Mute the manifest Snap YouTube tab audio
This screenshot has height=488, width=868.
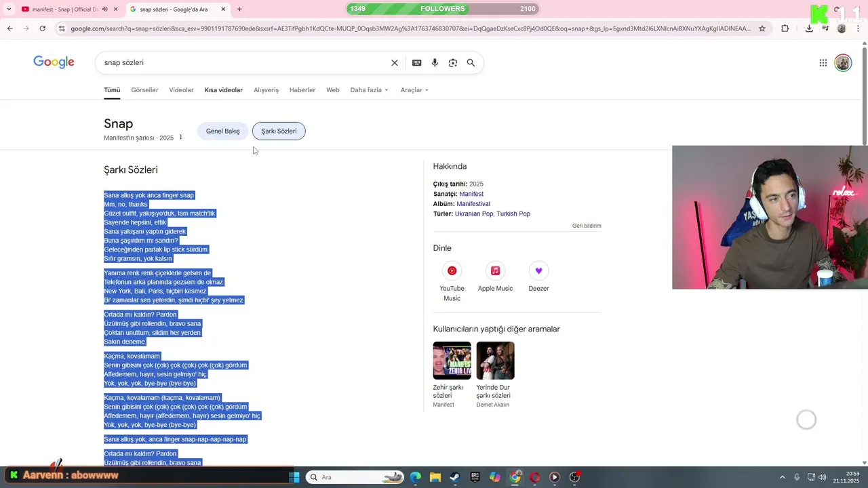pos(104,9)
